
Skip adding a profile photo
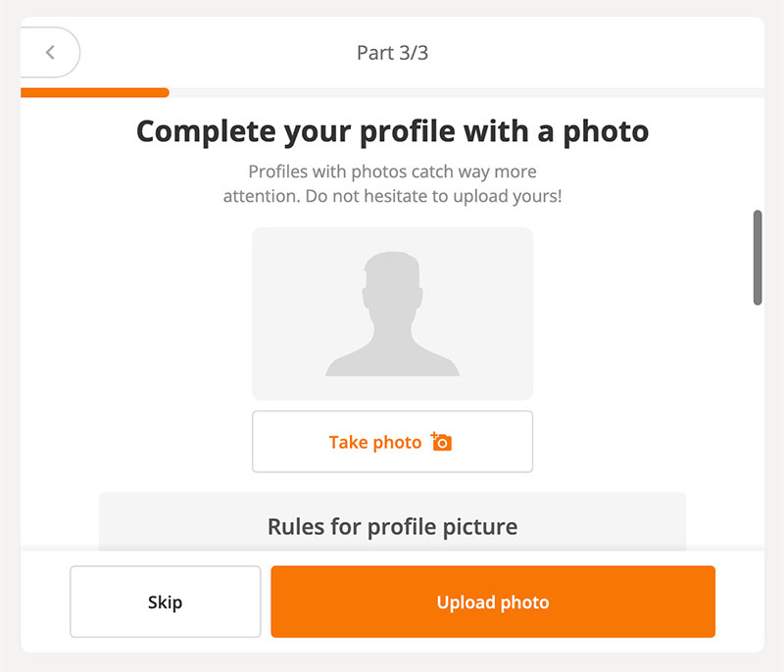pos(165,601)
